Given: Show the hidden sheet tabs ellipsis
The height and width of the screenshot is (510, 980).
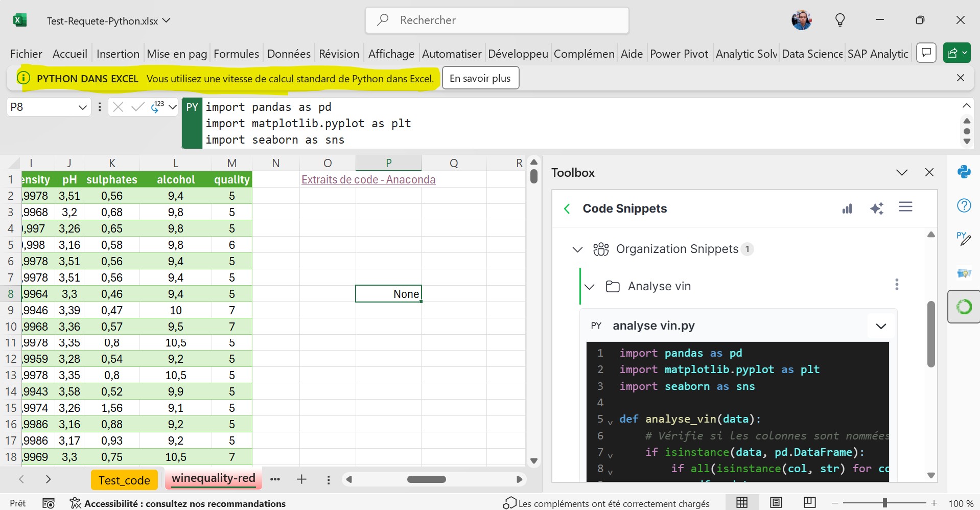Looking at the screenshot, I should coord(275,479).
